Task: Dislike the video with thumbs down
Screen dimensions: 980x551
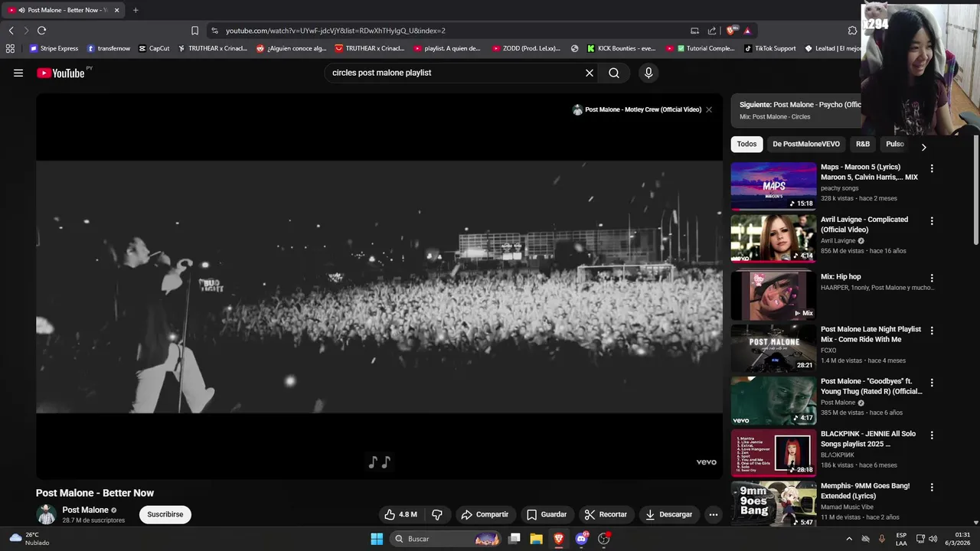Action: coord(437,514)
